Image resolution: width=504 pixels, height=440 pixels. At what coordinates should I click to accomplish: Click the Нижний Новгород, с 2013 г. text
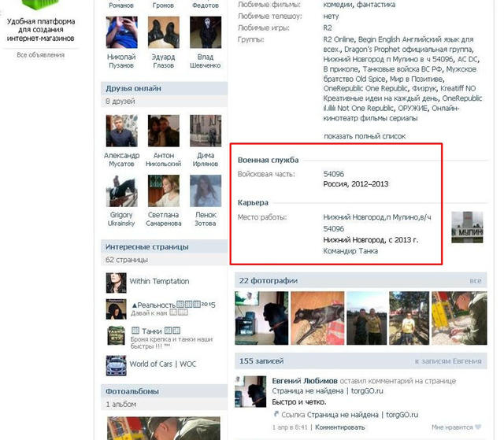pos(371,240)
